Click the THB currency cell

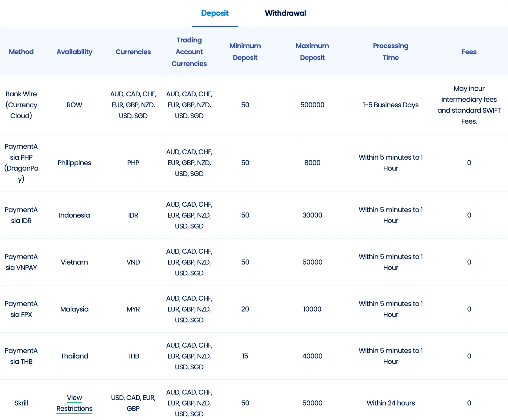[133, 356]
